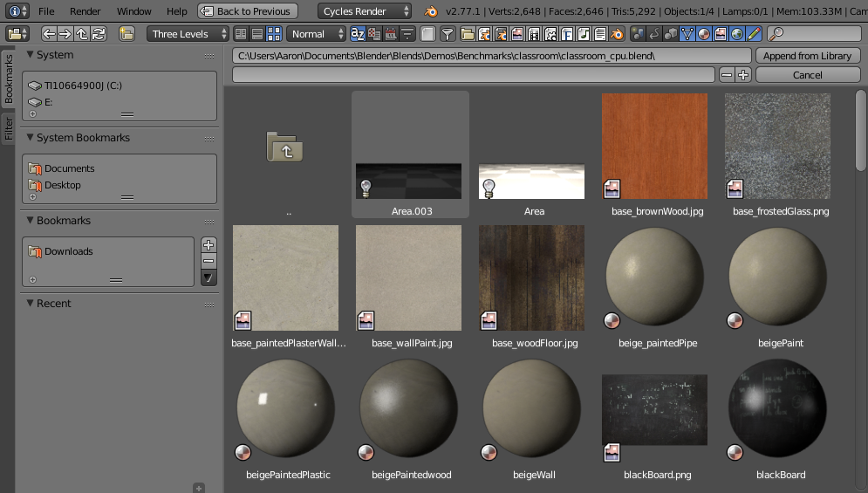Open the editor type selector
The width and height of the screenshot is (868, 493).
(17, 34)
